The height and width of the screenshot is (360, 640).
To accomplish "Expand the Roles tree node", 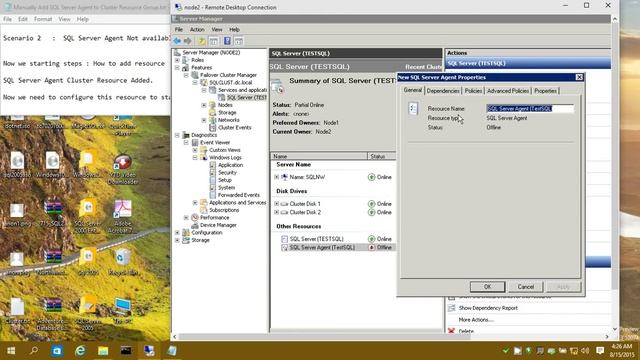I will 177,60.
